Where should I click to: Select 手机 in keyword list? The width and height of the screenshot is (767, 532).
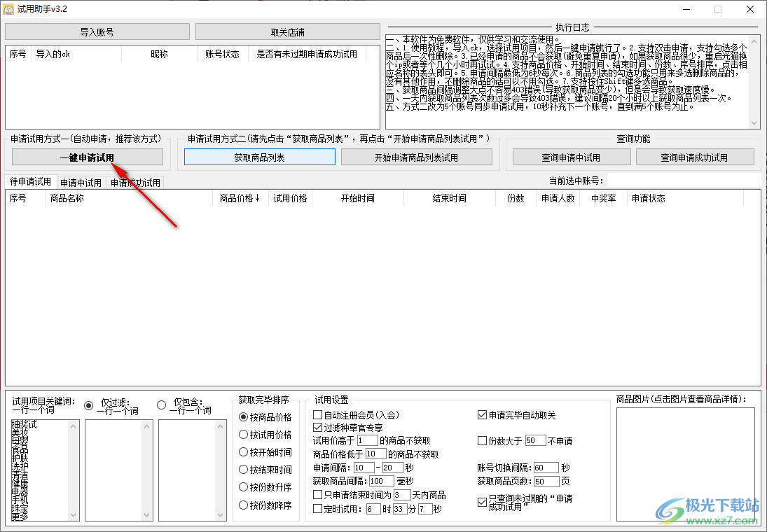coord(20,500)
